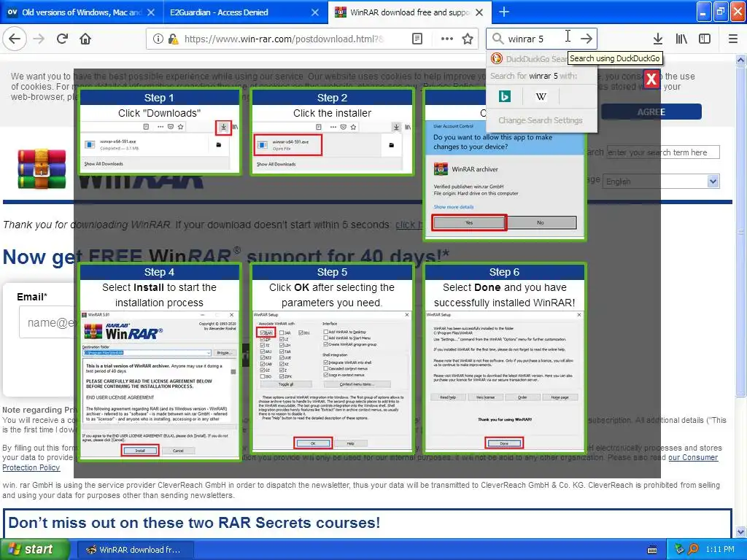This screenshot has height=560, width=747.
Task: Click the vertical scrollbar thumb
Action: point(740,230)
